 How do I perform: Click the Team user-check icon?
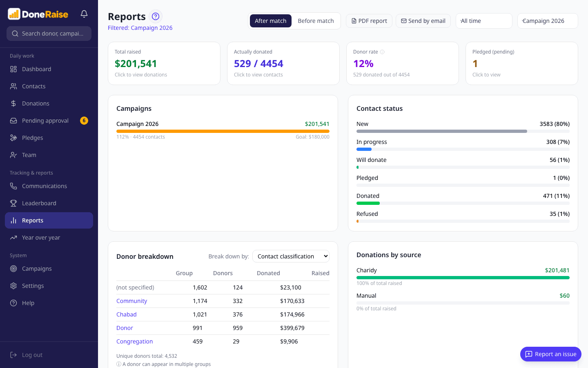[13, 155]
